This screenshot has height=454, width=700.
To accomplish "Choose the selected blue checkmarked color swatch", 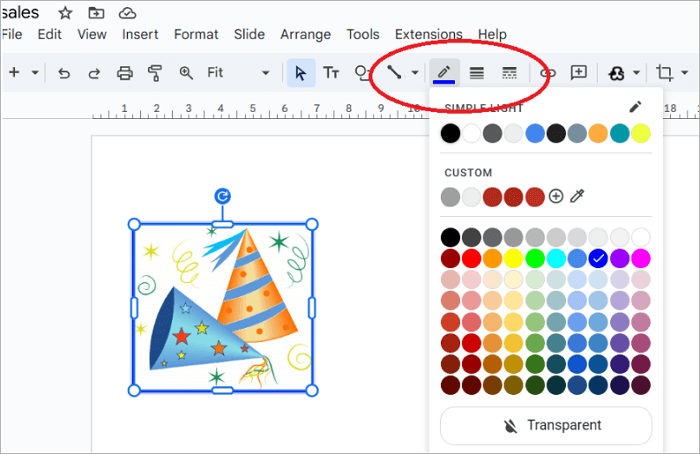I will [598, 258].
